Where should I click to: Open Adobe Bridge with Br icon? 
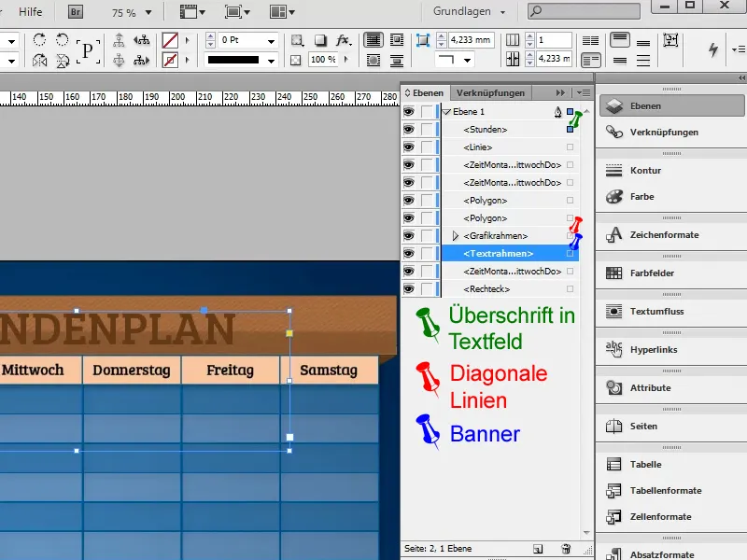[x=76, y=12]
